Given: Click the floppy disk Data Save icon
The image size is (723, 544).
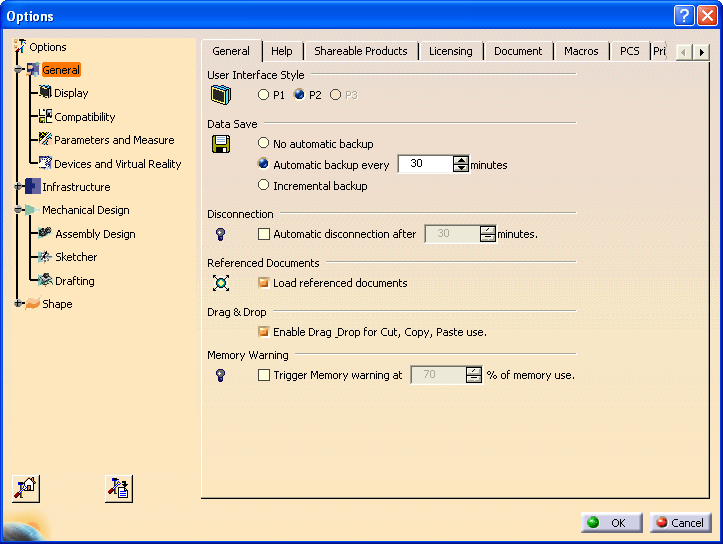Looking at the screenshot, I should click(x=221, y=144).
